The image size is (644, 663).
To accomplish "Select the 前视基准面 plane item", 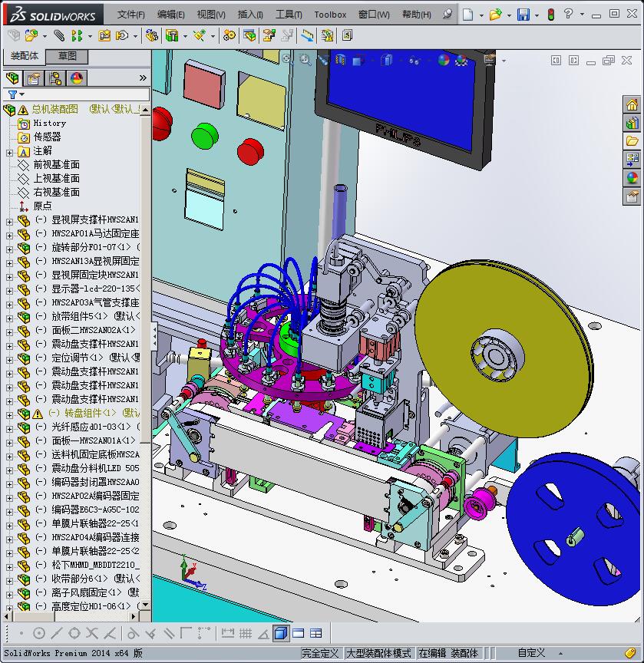I will tap(56, 164).
